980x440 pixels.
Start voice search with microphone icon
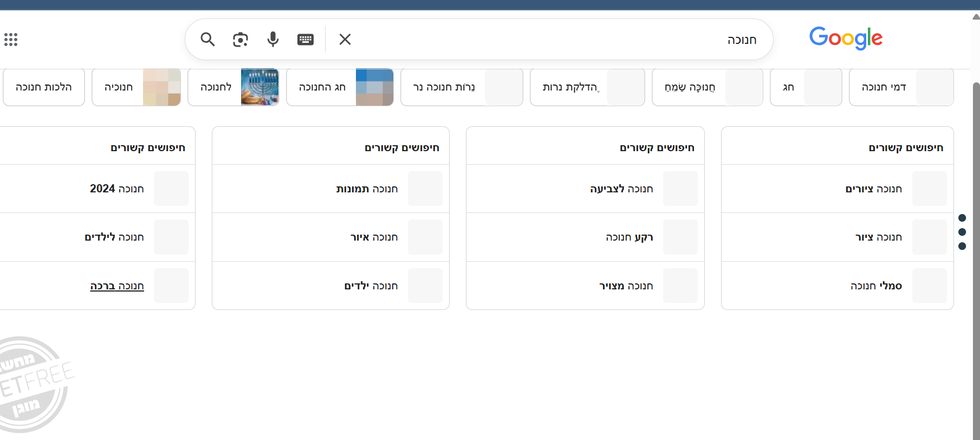point(273,40)
